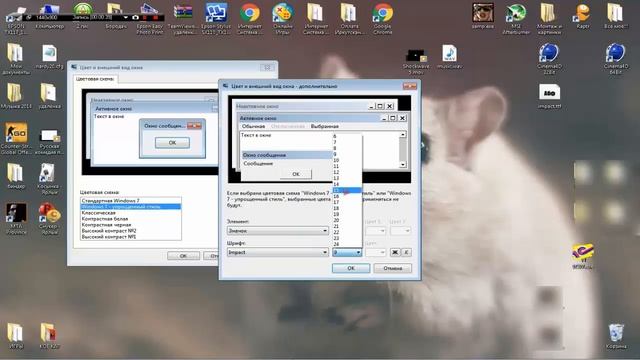
Task: Open the Raptr desktop shortcut
Action: tap(582, 16)
